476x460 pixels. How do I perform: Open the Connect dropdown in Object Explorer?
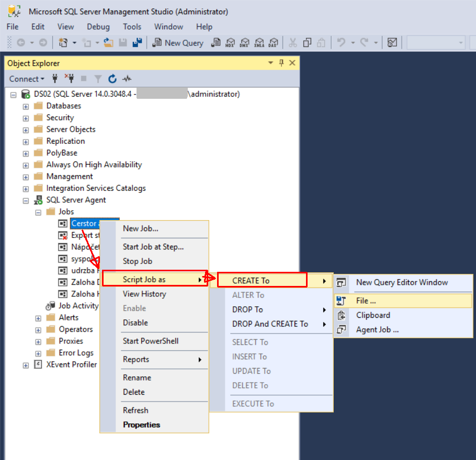27,79
